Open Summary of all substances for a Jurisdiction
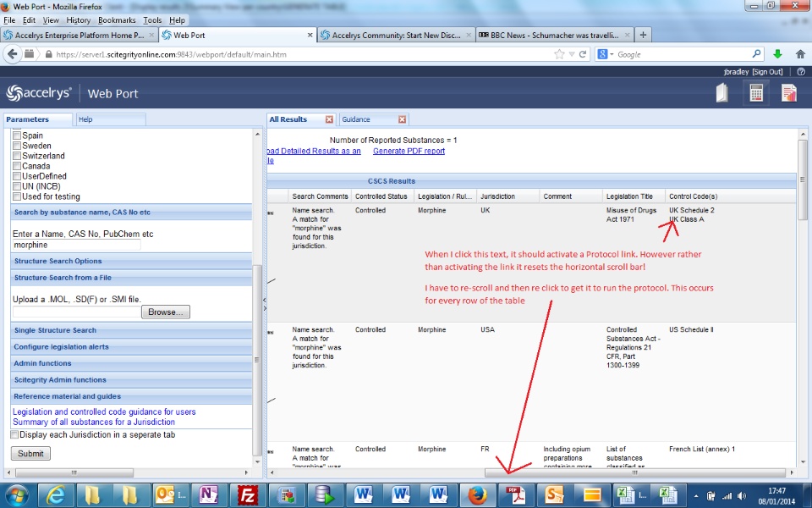This screenshot has height=508, width=812. tap(94, 422)
